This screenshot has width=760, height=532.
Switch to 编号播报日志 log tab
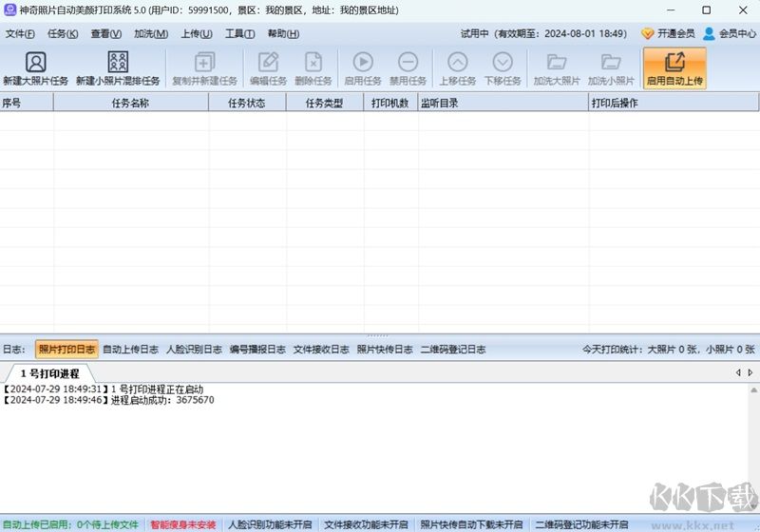(257, 350)
